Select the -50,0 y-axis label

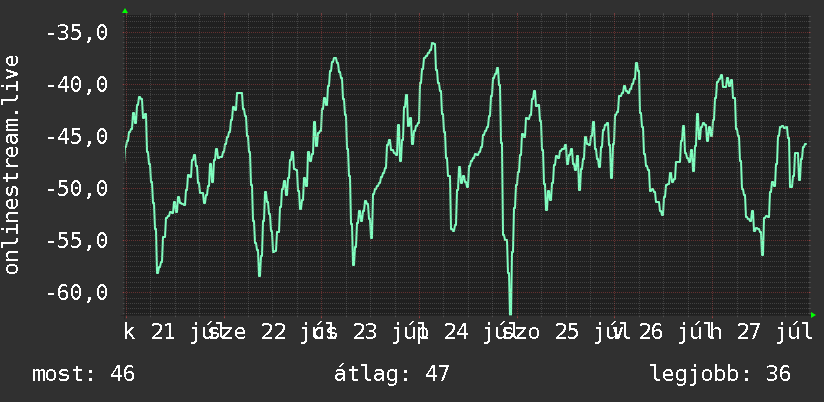pos(77,188)
